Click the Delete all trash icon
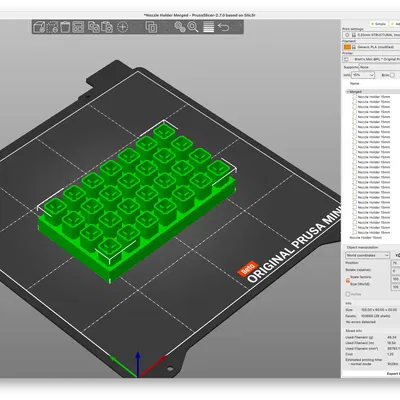 pyautogui.click(x=65, y=27)
